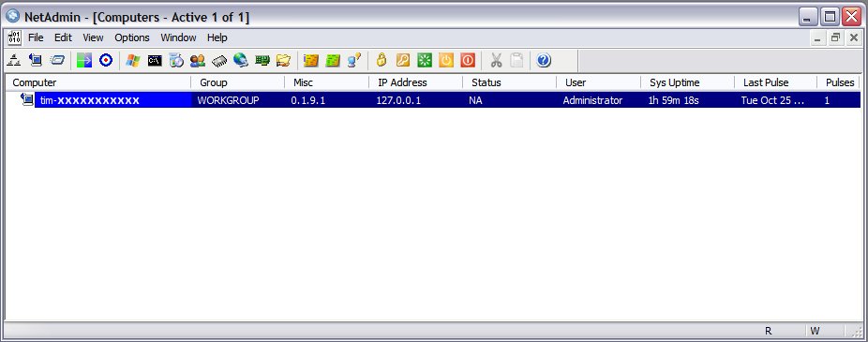Viewport: 868px width, 342px height.
Task: Click the computer monitor toolbar icon
Action: 36,60
